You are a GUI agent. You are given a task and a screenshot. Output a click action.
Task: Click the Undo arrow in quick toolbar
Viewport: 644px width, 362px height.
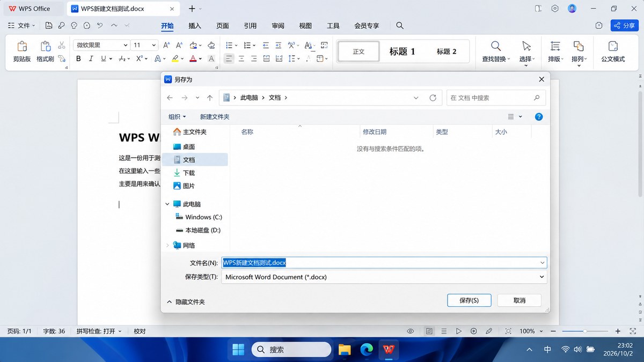click(x=100, y=25)
